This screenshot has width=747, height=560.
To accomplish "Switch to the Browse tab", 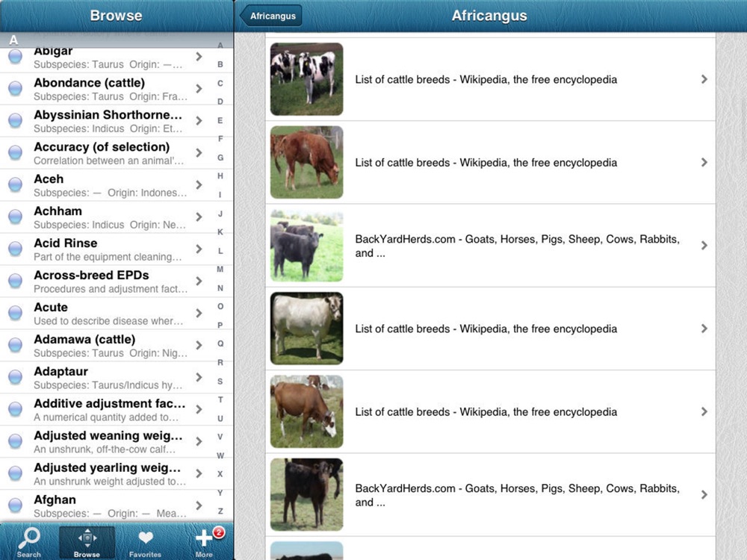I will tap(87, 542).
